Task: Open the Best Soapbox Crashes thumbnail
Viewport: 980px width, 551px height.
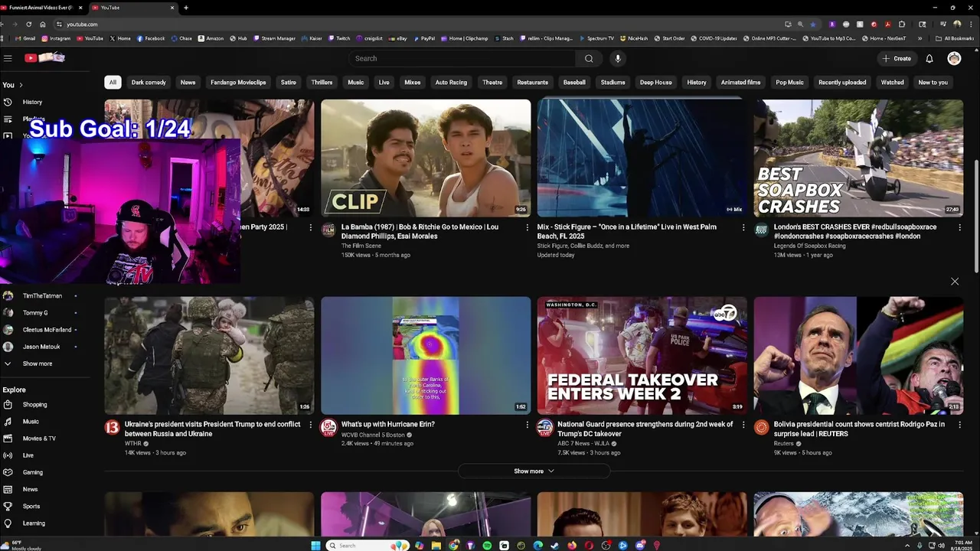Action: (x=858, y=158)
